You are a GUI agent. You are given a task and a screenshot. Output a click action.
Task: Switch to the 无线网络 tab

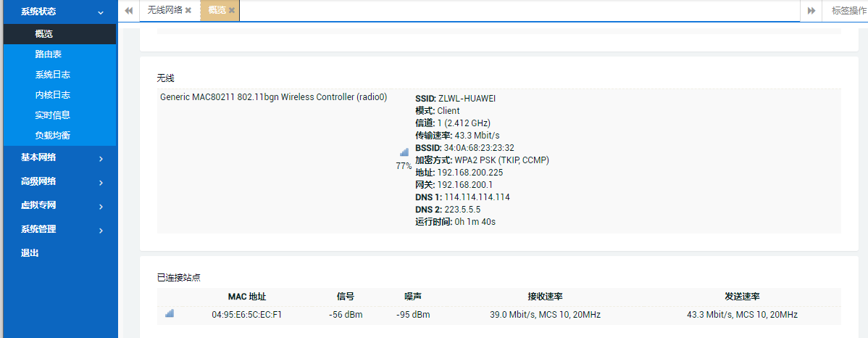click(164, 11)
